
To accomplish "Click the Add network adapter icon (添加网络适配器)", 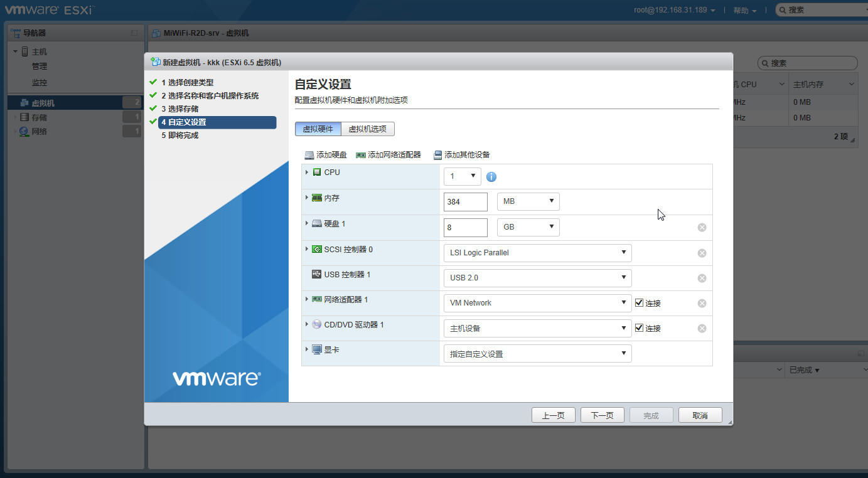I will pos(361,155).
